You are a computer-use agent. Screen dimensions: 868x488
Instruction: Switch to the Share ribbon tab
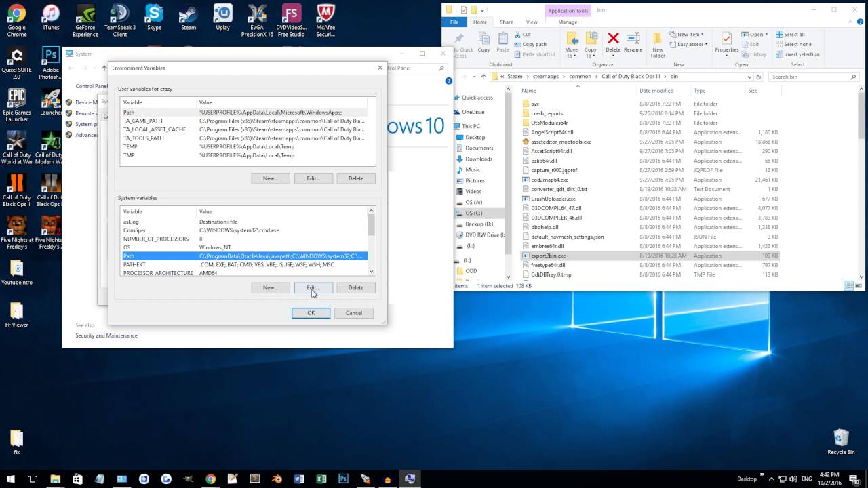pyautogui.click(x=506, y=22)
